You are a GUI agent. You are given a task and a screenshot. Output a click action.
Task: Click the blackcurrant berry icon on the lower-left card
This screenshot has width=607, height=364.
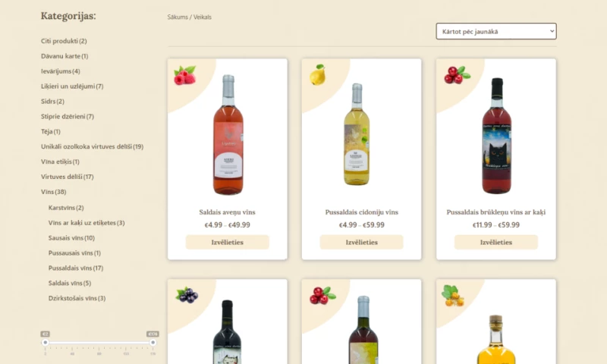187,295
